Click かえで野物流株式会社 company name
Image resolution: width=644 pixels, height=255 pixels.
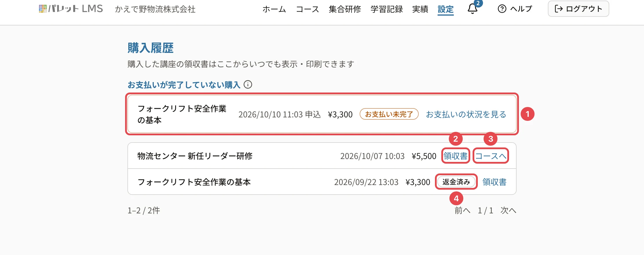pos(155,9)
